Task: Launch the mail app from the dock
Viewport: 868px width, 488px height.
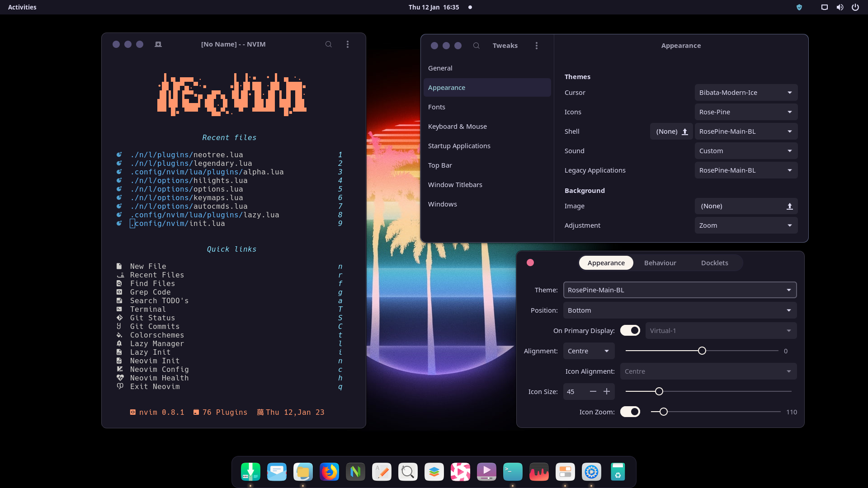Action: click(277, 472)
